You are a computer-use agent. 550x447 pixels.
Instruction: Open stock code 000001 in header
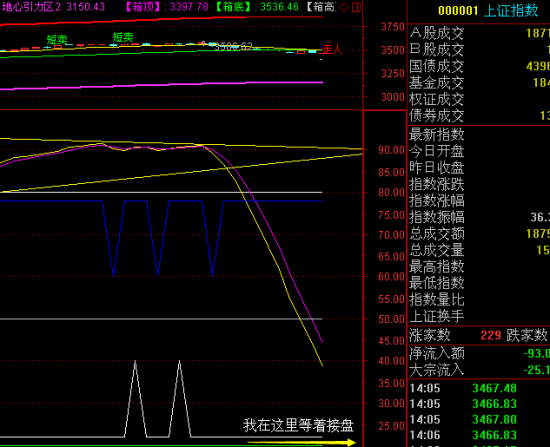click(458, 11)
